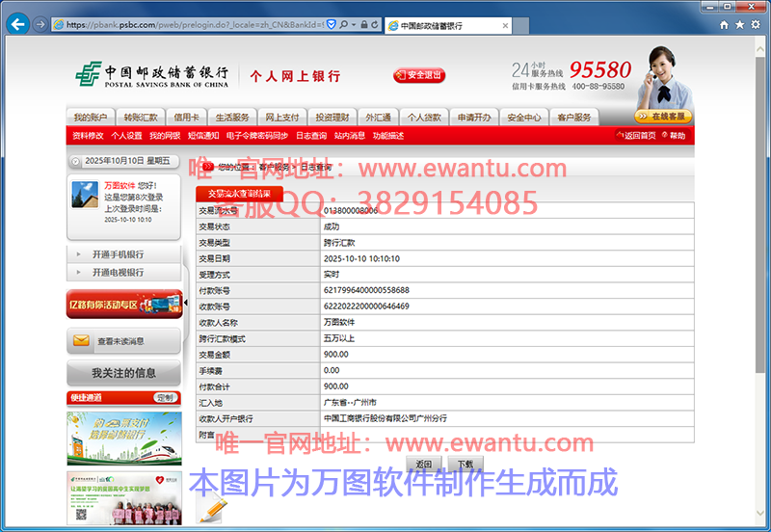Click the red arrow icon before 您的位置
The image size is (771, 532).
point(208,167)
